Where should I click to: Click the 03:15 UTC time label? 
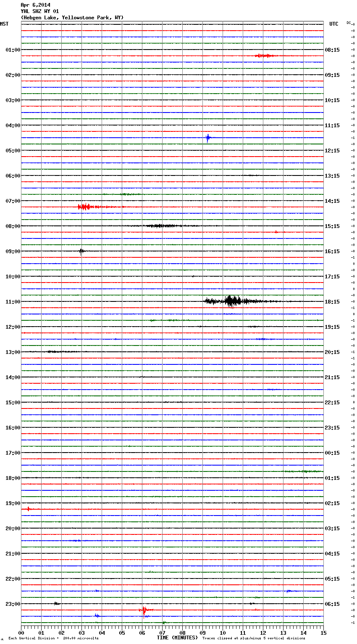(x=332, y=529)
